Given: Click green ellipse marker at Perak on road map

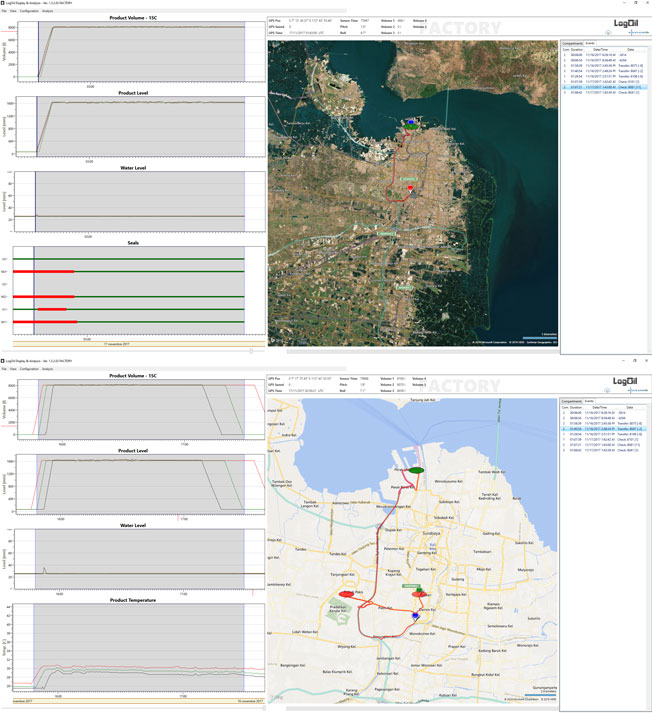Looking at the screenshot, I should click(414, 469).
